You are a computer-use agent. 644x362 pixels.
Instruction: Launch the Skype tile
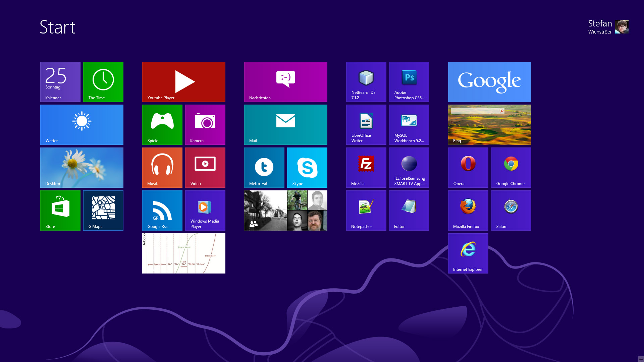pos(307,168)
